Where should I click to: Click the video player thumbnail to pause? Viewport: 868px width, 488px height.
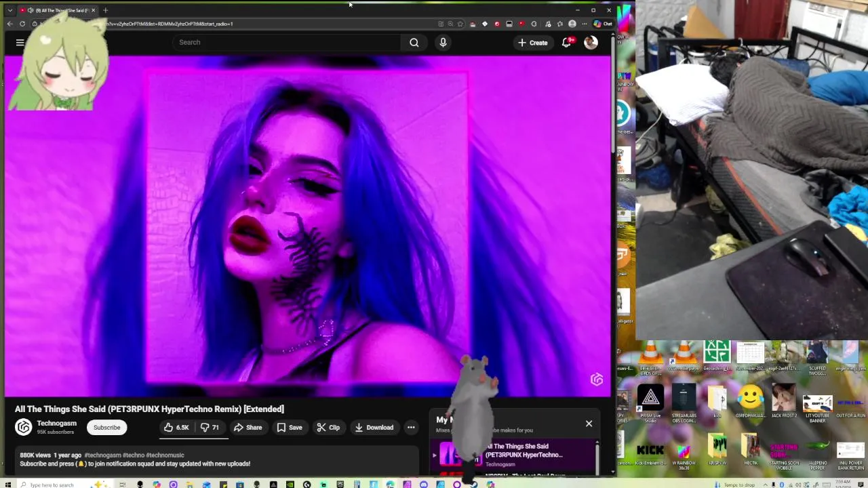click(x=307, y=226)
